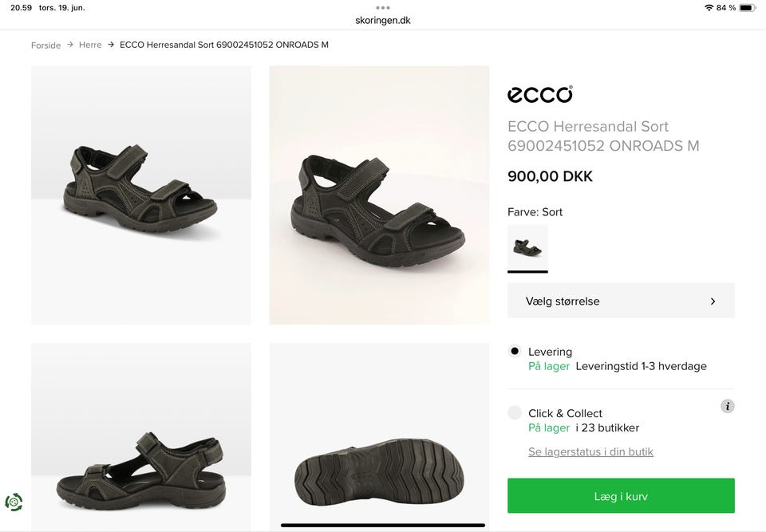Tap the skoringen.dk address bar
Screen dimensions: 766x532
click(383, 21)
